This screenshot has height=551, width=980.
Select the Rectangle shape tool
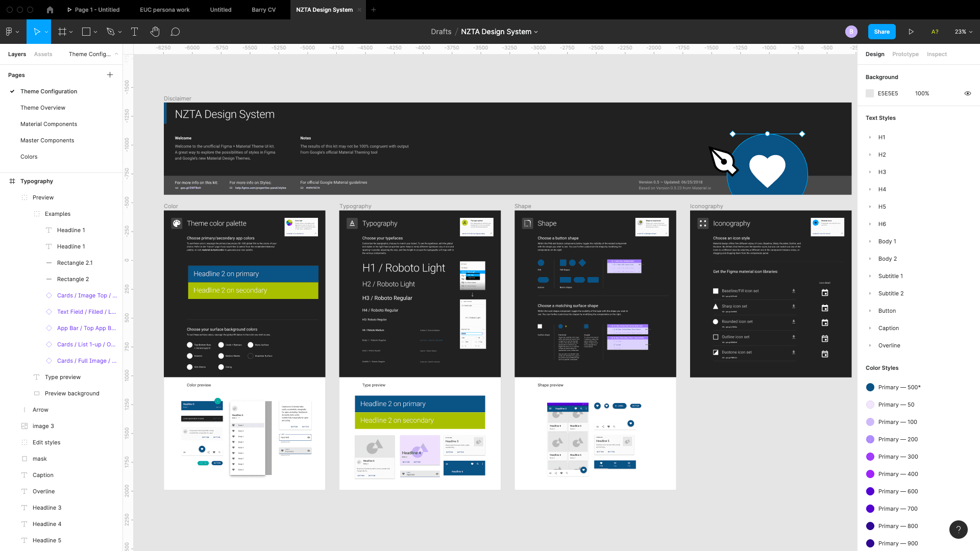point(86,32)
